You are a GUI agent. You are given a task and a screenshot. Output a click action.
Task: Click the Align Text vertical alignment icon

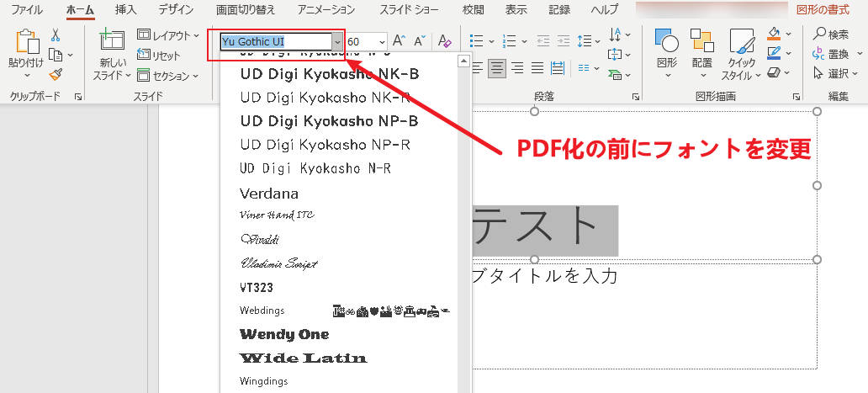point(615,54)
